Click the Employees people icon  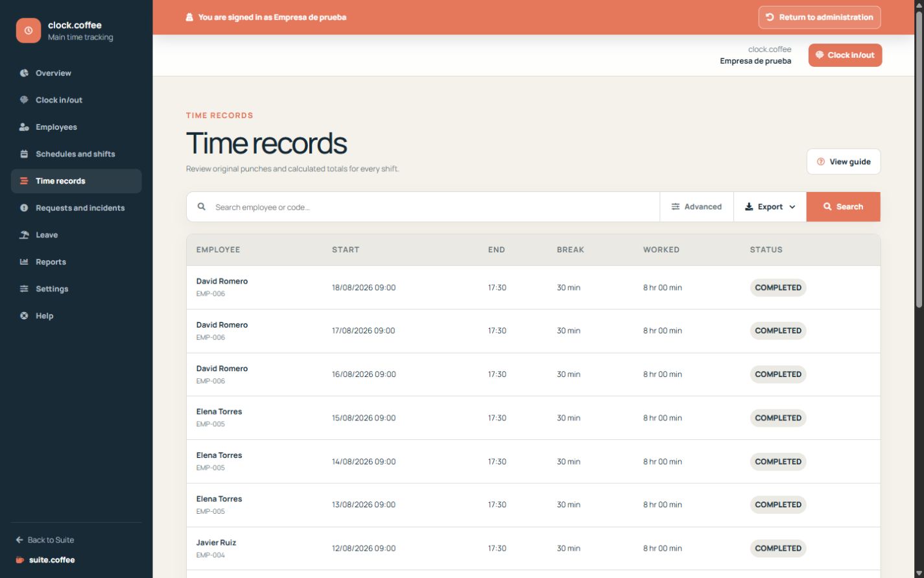point(24,127)
